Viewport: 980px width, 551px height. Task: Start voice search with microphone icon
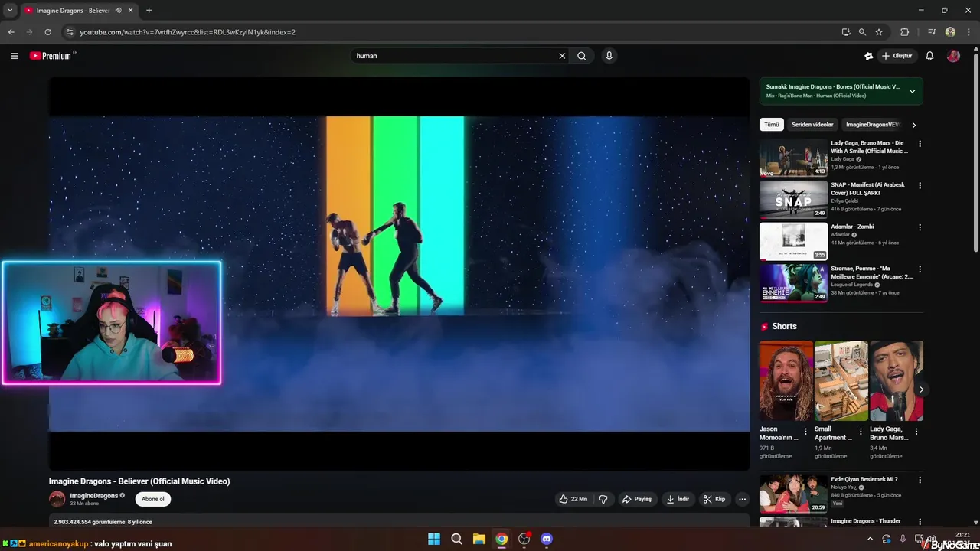[609, 56]
